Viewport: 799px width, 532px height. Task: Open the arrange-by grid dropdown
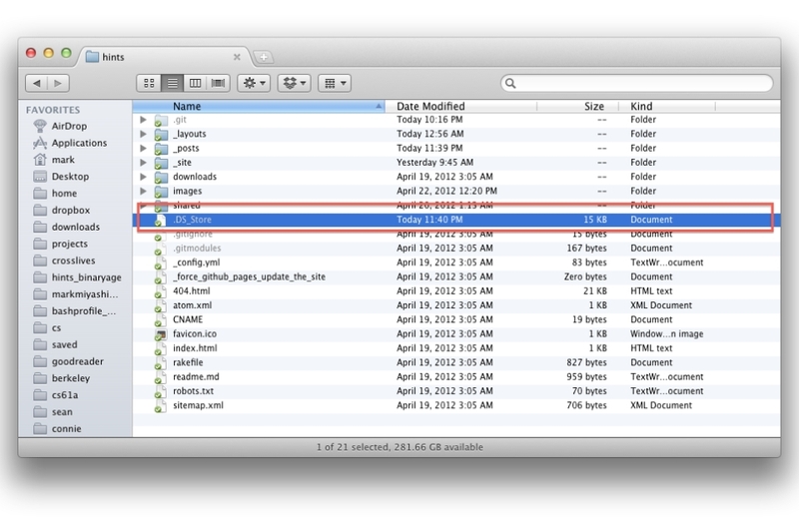tap(335, 83)
